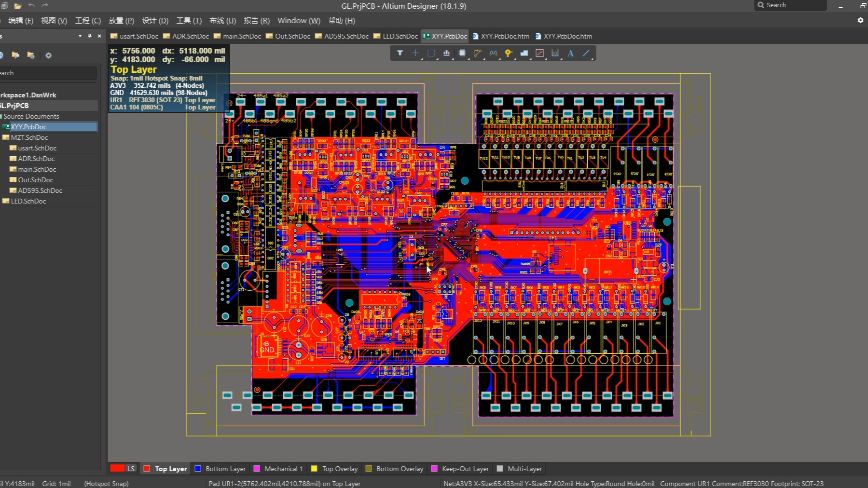Screen dimensions: 868x488
Task: Select the move objects cross tool
Action: pos(415,53)
